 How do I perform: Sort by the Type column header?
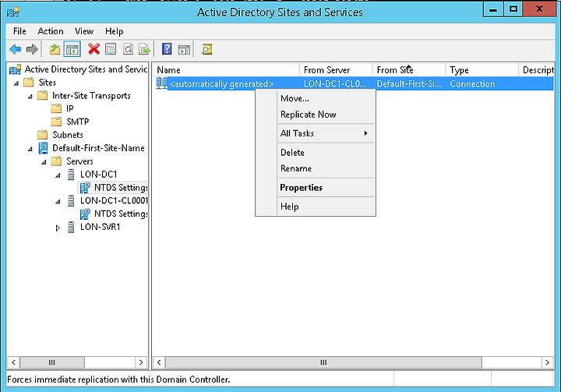[x=482, y=70]
